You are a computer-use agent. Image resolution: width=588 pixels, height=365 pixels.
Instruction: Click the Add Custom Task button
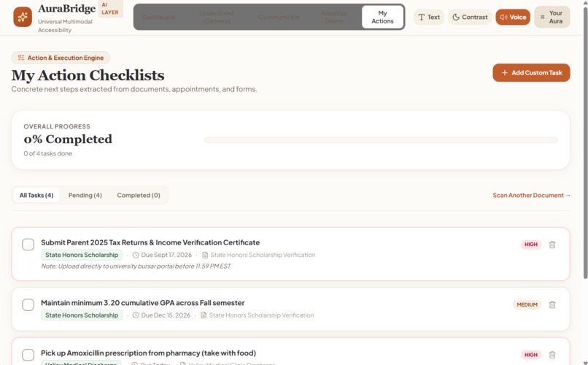531,73
